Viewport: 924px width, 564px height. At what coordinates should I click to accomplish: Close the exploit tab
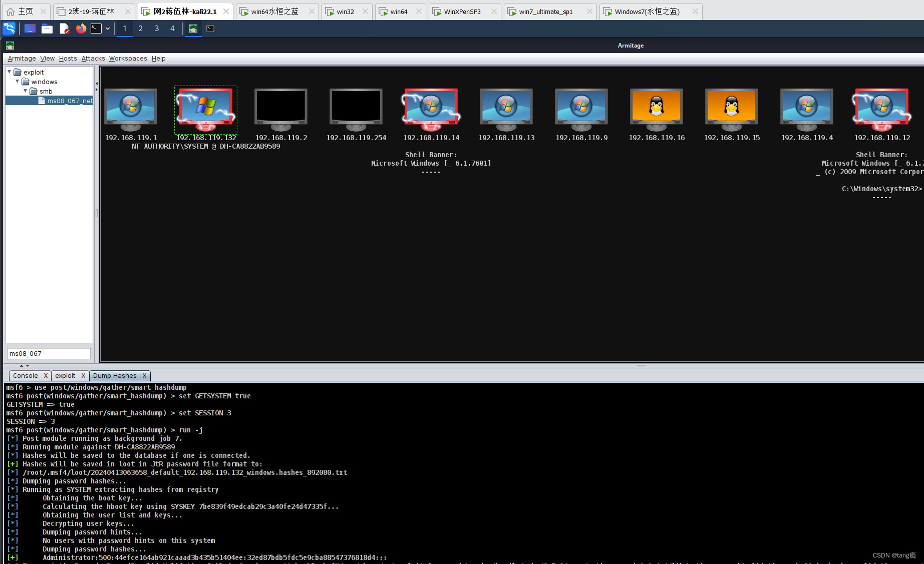(83, 376)
